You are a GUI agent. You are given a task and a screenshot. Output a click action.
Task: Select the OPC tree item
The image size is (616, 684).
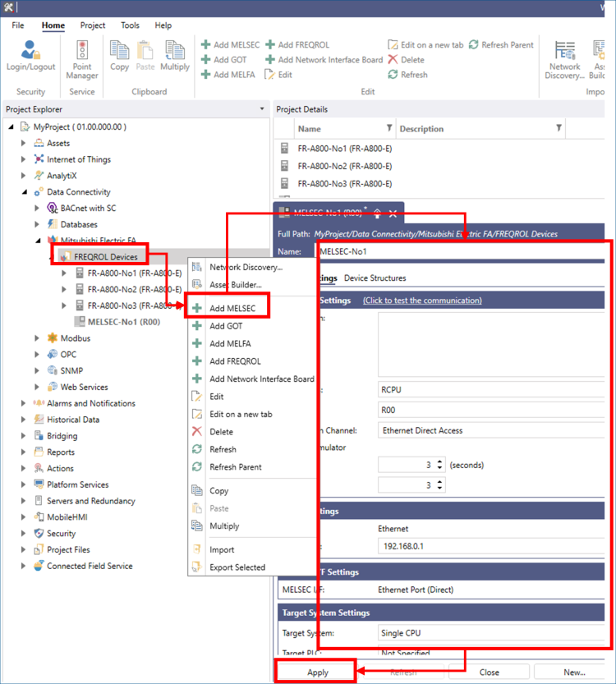(68, 354)
